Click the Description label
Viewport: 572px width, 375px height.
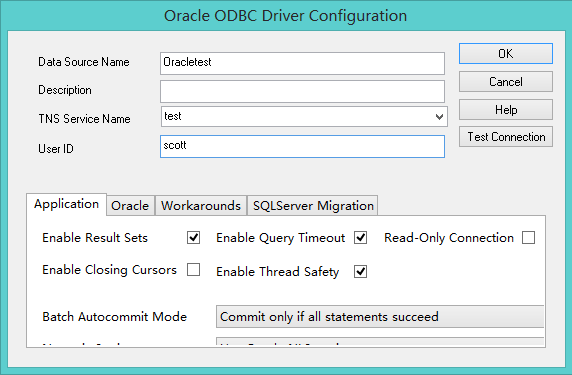65,90
